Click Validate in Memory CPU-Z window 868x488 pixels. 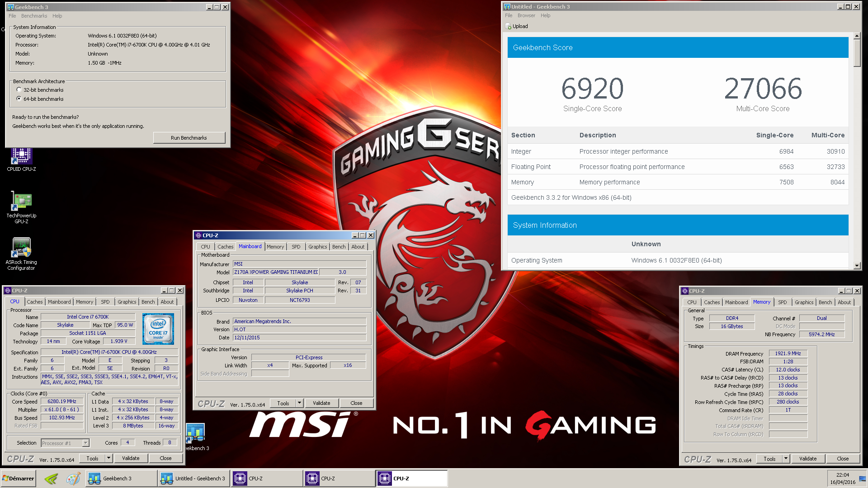click(808, 459)
